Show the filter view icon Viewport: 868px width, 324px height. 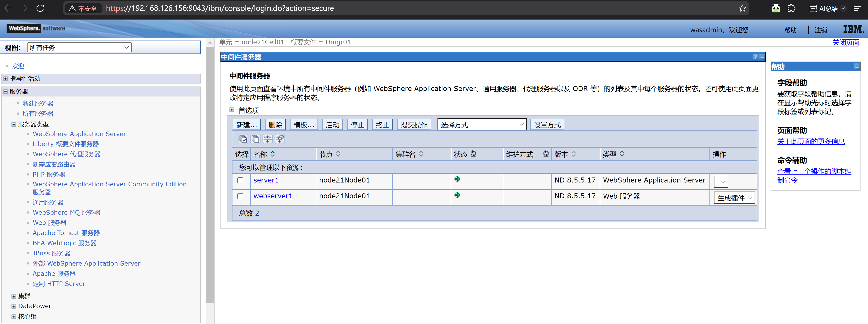[268, 139]
